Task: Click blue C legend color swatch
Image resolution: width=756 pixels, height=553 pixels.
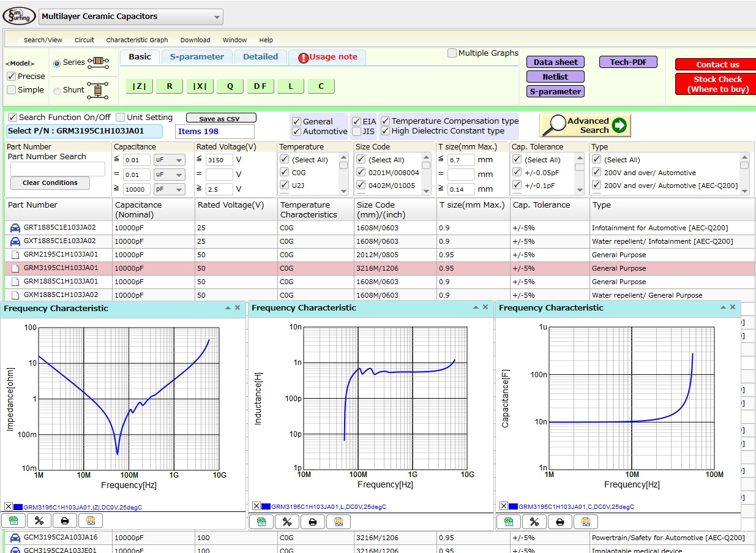Action: click(514, 506)
